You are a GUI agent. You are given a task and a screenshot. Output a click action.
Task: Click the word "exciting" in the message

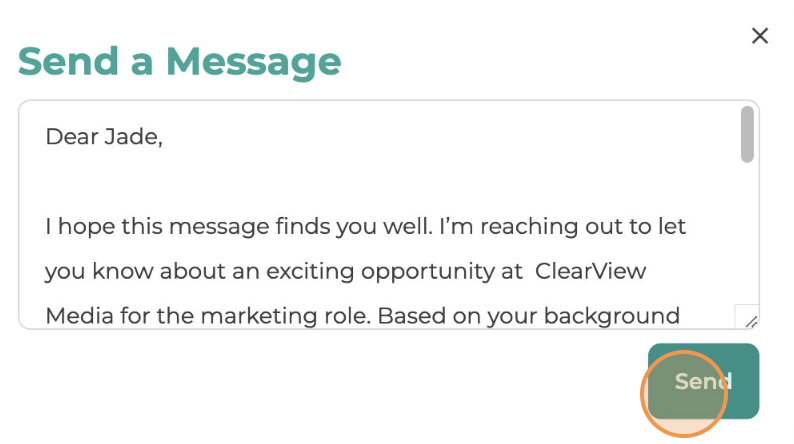point(310,272)
